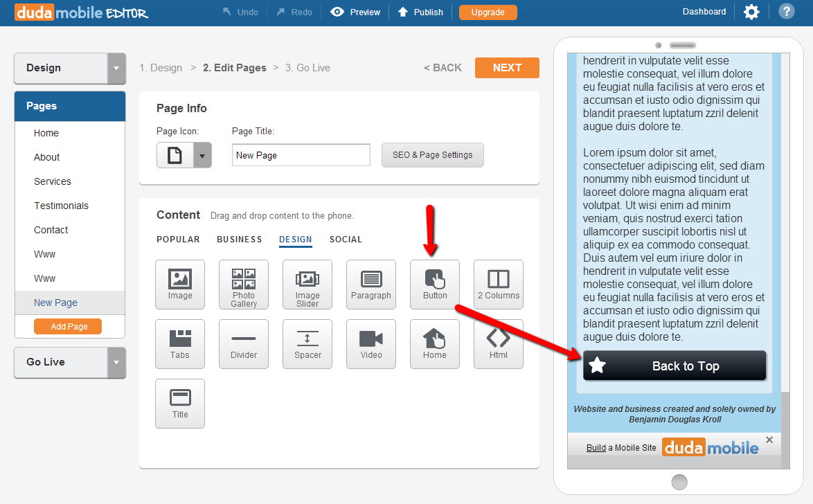
Task: Select the Image Slider widget
Action: [307, 284]
